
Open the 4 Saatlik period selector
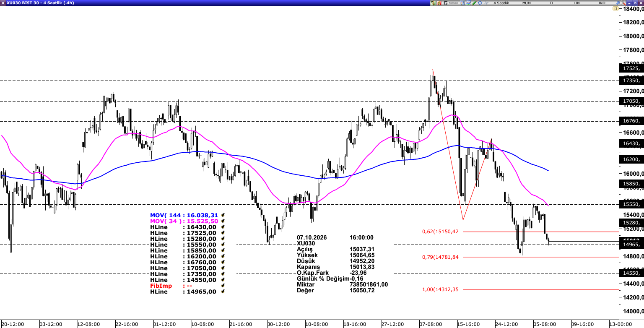(x=501, y=3)
